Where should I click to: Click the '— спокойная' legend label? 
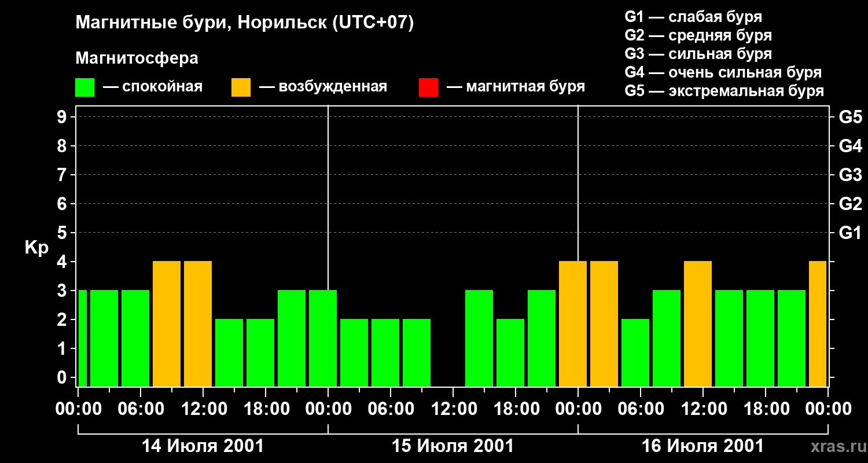click(x=153, y=87)
